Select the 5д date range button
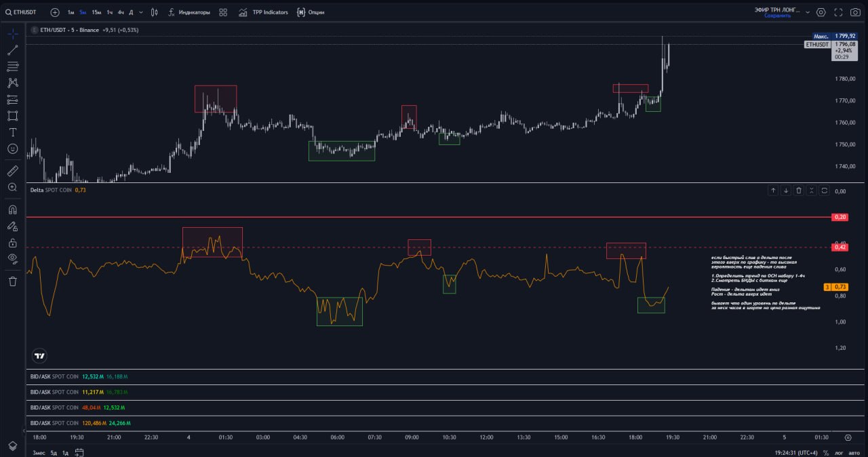 [x=54, y=452]
